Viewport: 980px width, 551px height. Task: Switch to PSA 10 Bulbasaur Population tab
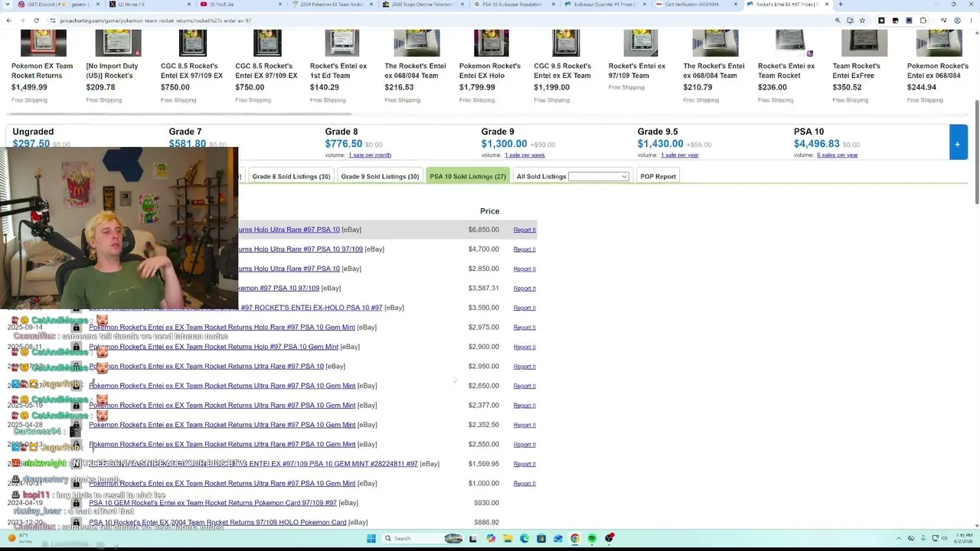click(511, 5)
